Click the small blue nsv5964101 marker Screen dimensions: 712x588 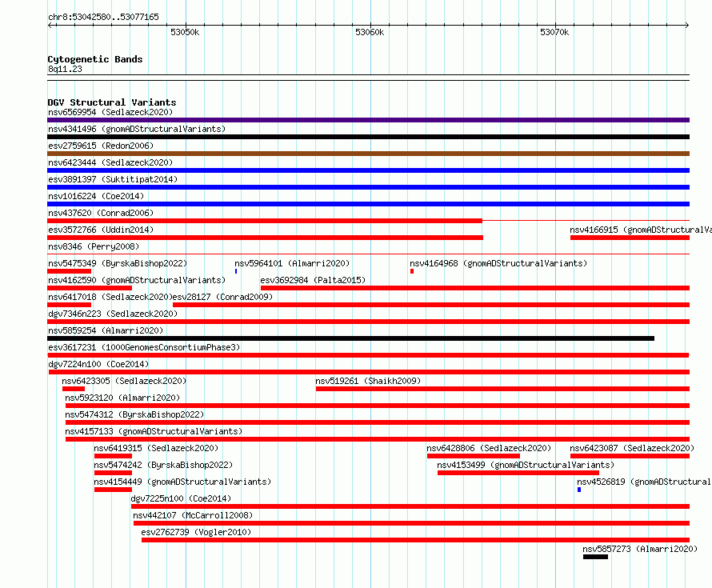(x=236, y=271)
